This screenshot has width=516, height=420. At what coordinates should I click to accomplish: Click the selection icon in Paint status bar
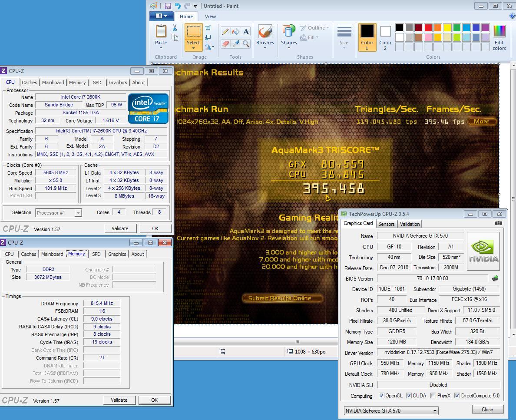tap(222, 351)
